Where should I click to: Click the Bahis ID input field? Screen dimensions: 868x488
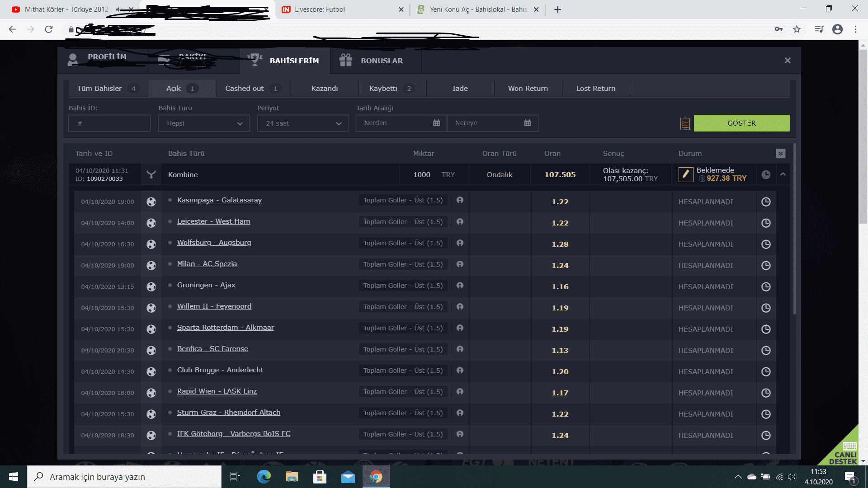pyautogui.click(x=109, y=123)
